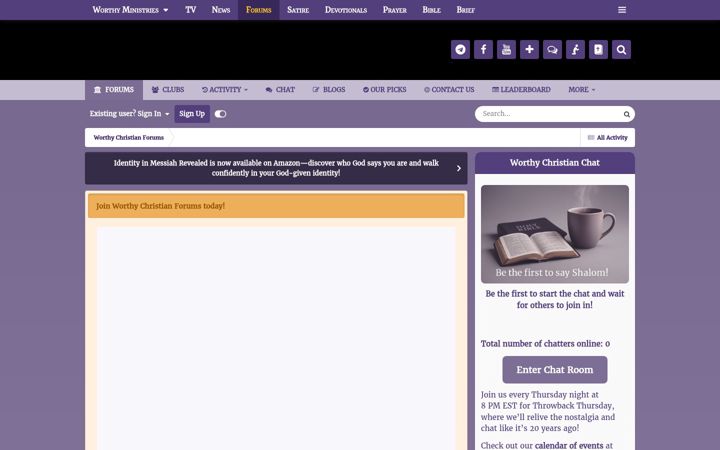720x450 pixels.
Task: Open the Leaderboard tab
Action: point(521,90)
